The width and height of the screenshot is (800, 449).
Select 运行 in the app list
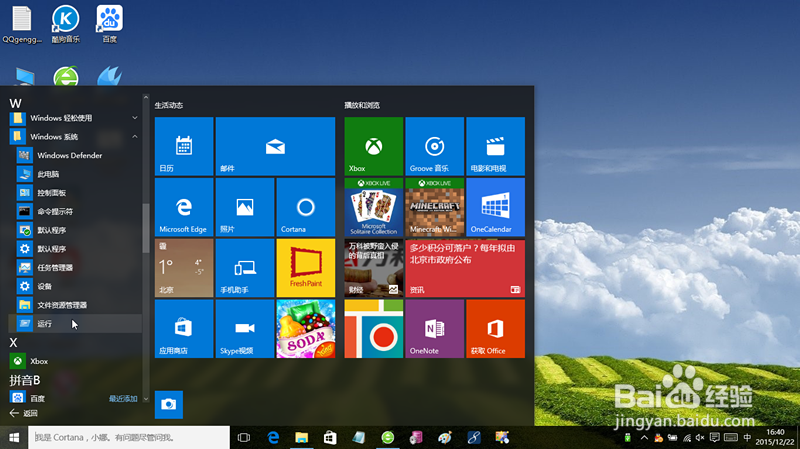click(x=74, y=323)
